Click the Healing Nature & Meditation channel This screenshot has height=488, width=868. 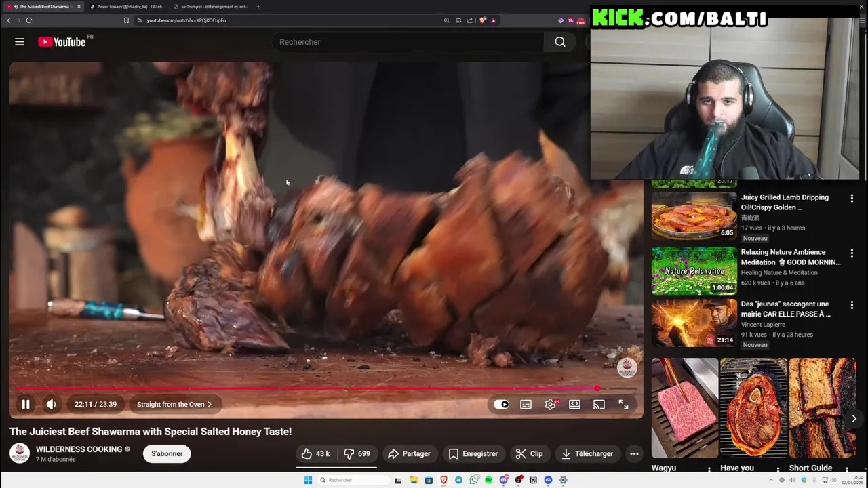point(779,272)
